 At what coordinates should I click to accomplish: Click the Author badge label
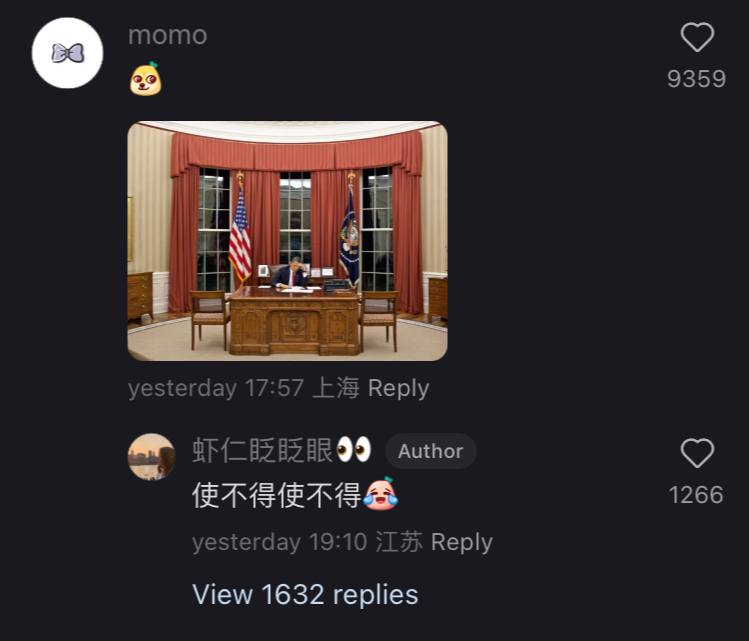[430, 451]
